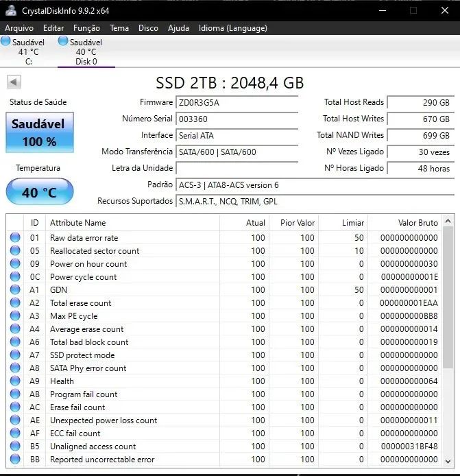The width and height of the screenshot is (460, 476).
Task: Click the CrystalDiskInfo app icon in title bar
Action: [x=10, y=10]
